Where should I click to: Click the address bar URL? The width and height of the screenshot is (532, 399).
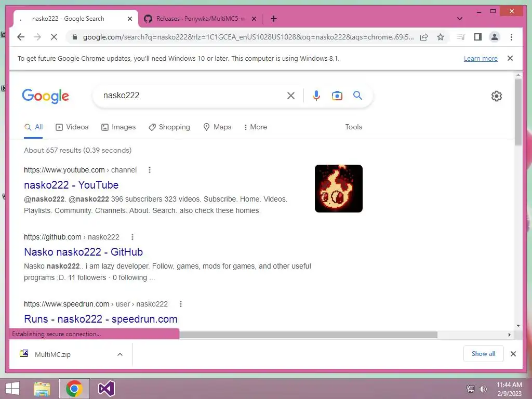click(x=248, y=37)
